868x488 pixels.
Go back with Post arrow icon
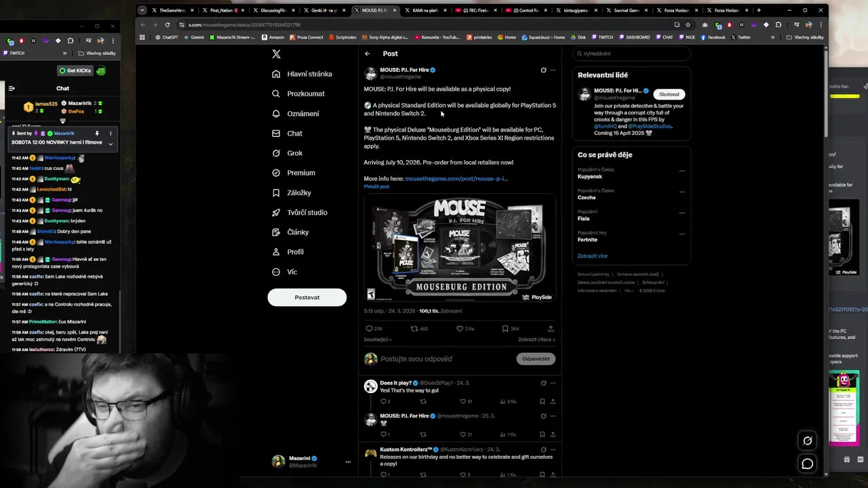368,54
